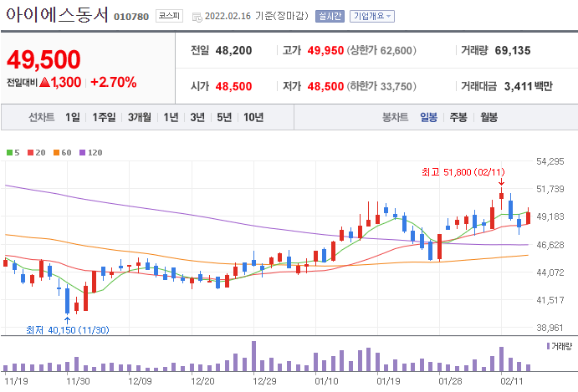Select the 1주일 line chart tab
578x392 pixels.
click(104, 117)
